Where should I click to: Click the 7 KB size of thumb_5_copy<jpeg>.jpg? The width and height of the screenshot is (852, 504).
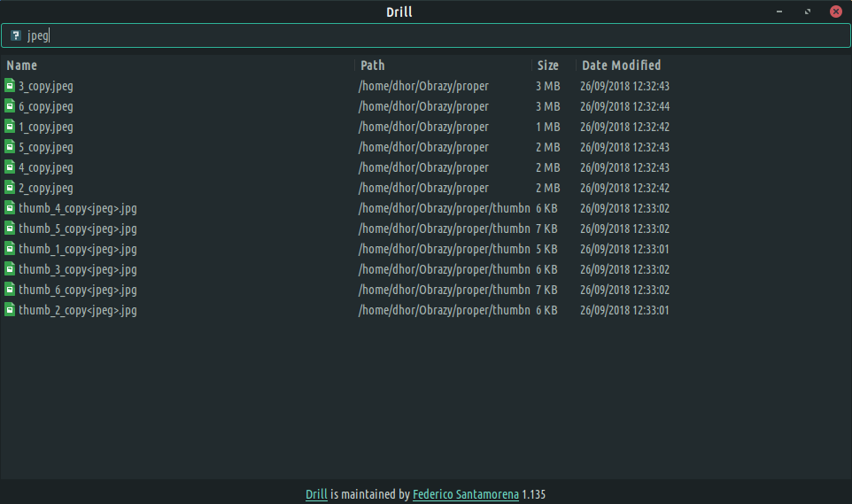tap(546, 229)
